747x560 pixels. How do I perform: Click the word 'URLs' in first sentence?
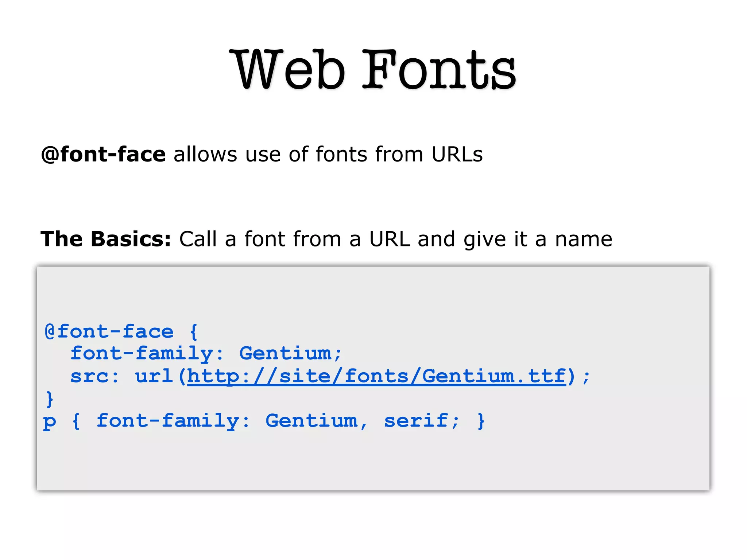[x=457, y=154]
